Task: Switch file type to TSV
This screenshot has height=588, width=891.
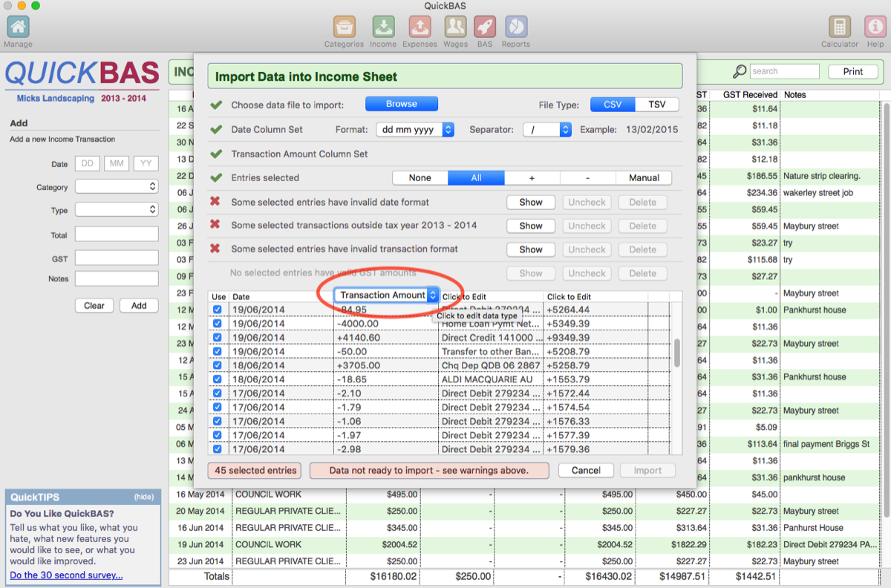Action: [656, 105]
